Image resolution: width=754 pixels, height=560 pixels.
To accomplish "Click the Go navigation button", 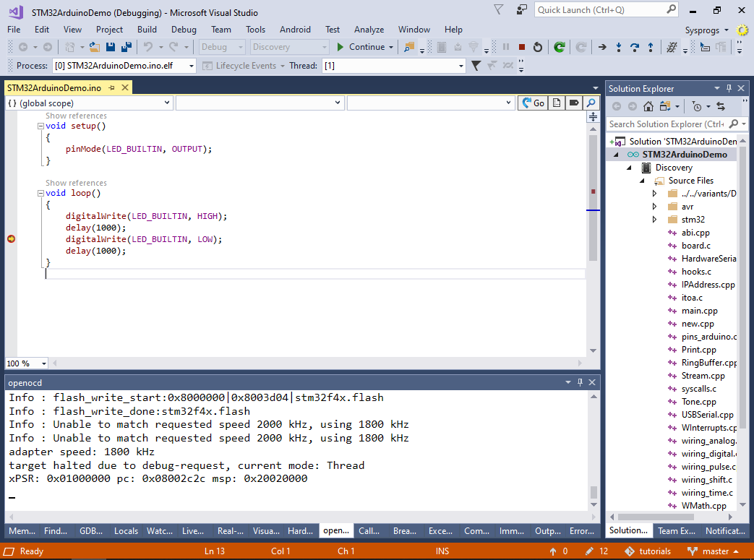I will pyautogui.click(x=534, y=103).
